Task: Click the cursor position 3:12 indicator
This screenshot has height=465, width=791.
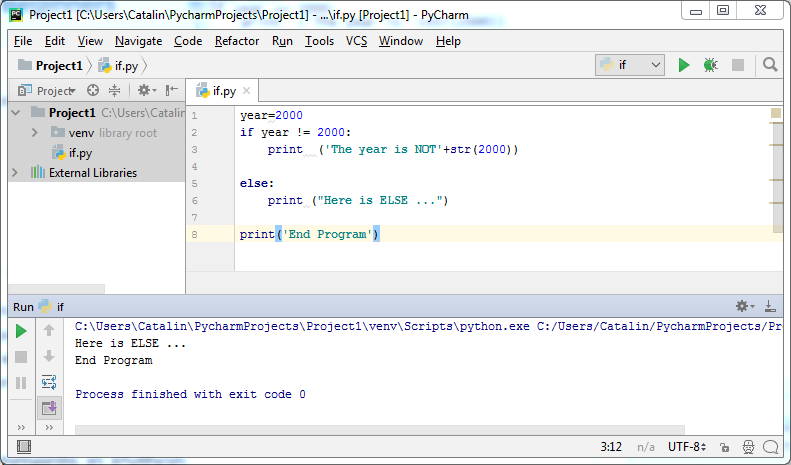Action: click(611, 447)
